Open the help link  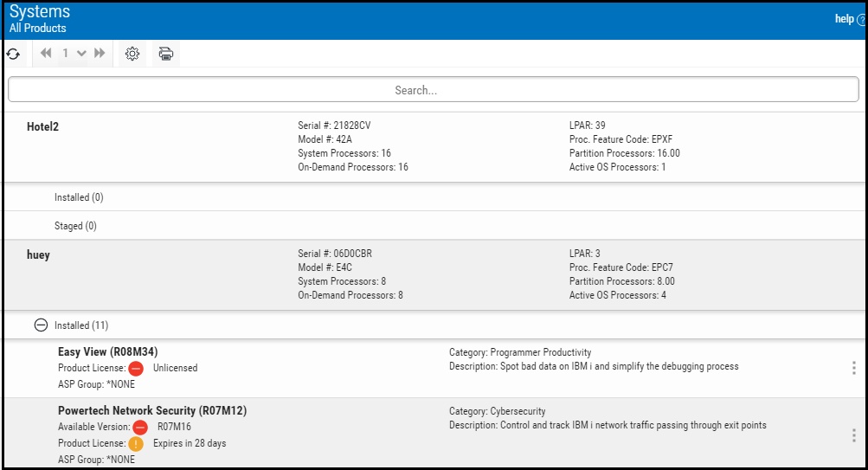[848, 19]
